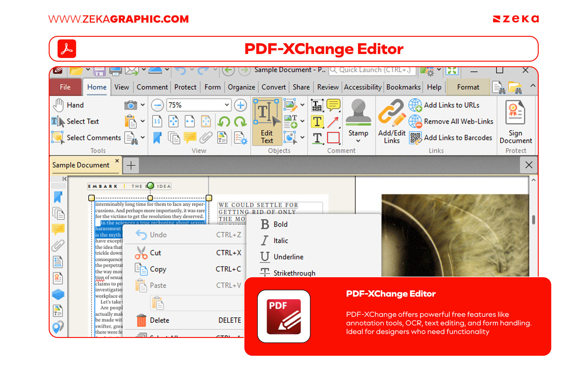Collapse the ribbon with the up chevron
This screenshot has height=368, width=588.
point(533,86)
